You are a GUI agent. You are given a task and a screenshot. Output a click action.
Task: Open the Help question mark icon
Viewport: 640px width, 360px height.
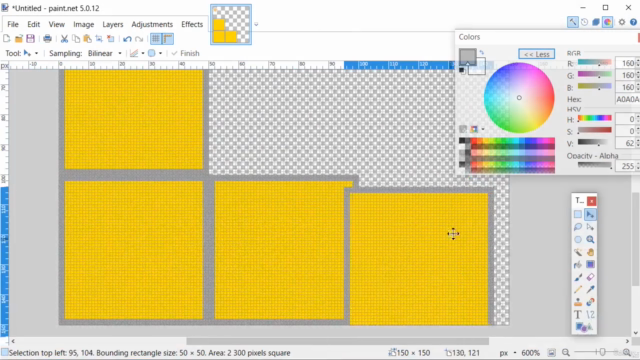click(633, 22)
